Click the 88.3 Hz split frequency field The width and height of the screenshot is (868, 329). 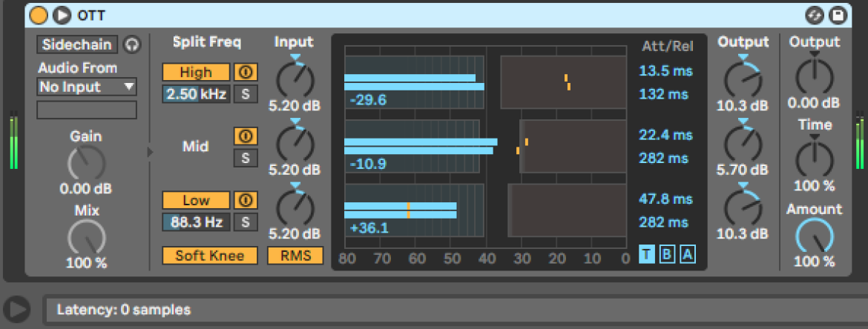pos(196,222)
